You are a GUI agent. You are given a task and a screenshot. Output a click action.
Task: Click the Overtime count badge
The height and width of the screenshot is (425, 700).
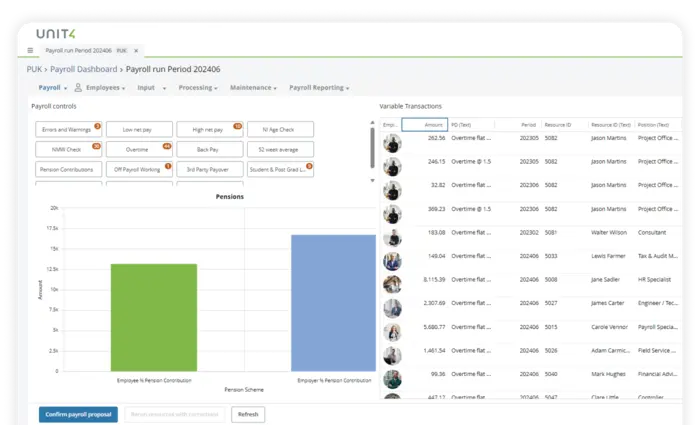click(167, 146)
